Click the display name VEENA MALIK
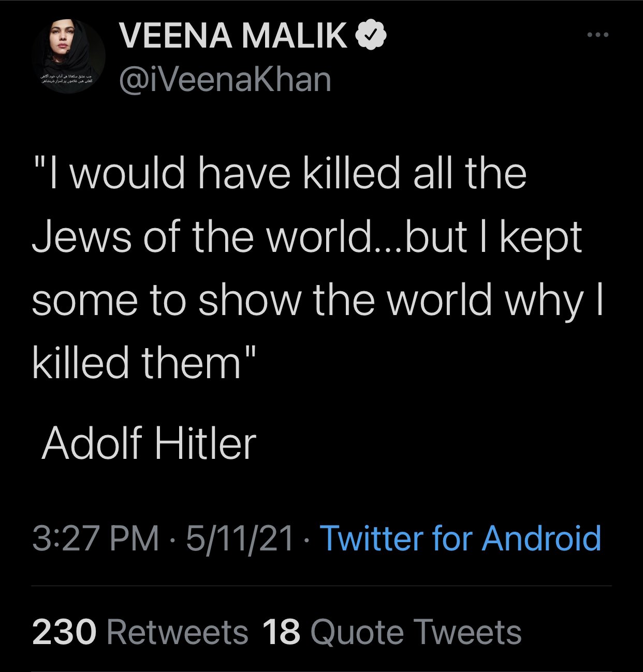The image size is (643, 672). [233, 36]
